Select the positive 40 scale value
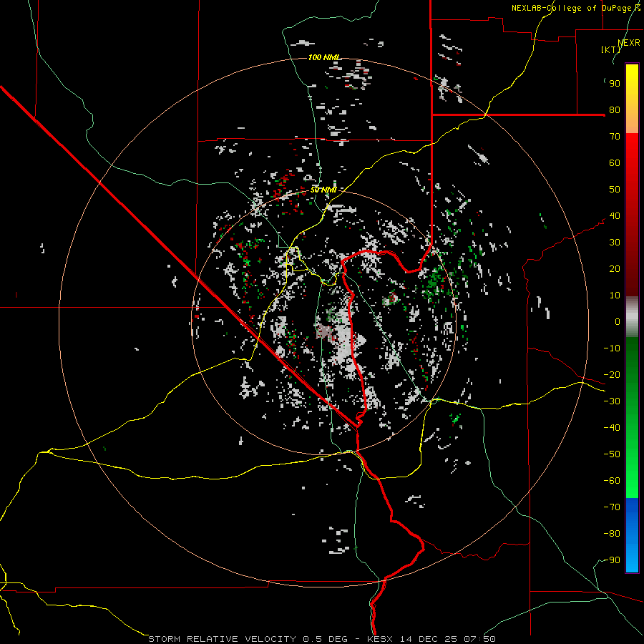This screenshot has width=644, height=644. pos(615,216)
